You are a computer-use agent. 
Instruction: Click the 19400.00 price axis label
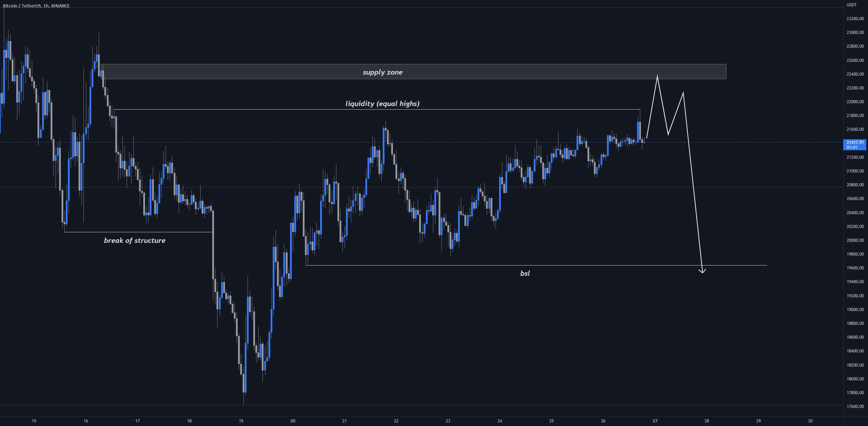pyautogui.click(x=855, y=282)
